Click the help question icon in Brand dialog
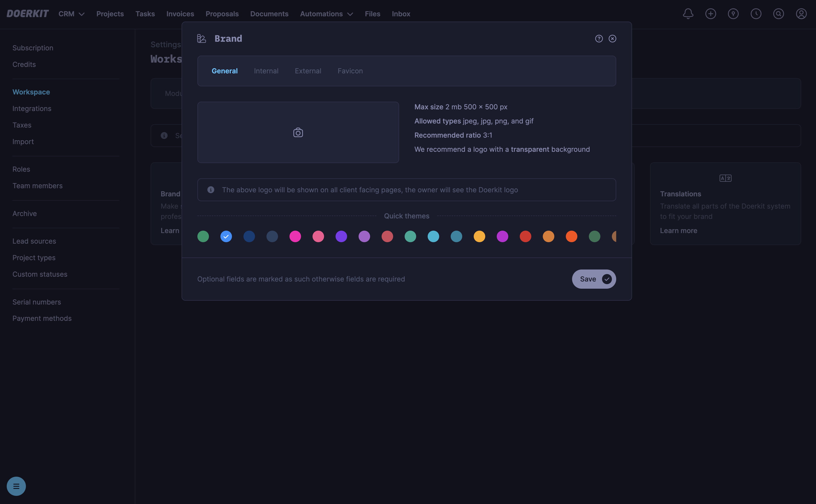Screen dimensions: 816x504 tap(599, 39)
